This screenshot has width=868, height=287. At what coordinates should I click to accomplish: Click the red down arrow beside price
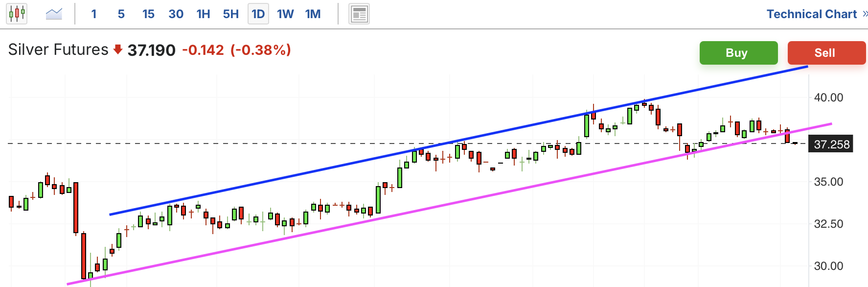(x=117, y=49)
